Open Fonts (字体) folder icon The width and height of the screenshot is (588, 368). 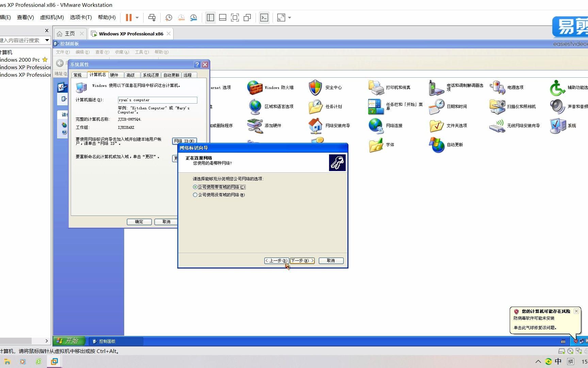pos(376,145)
